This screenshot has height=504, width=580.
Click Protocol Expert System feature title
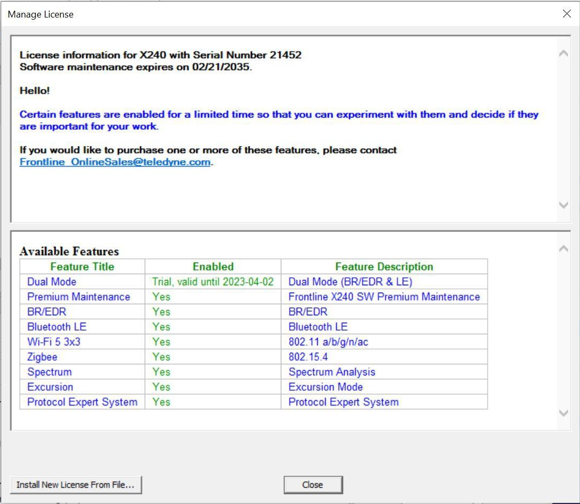tap(82, 402)
